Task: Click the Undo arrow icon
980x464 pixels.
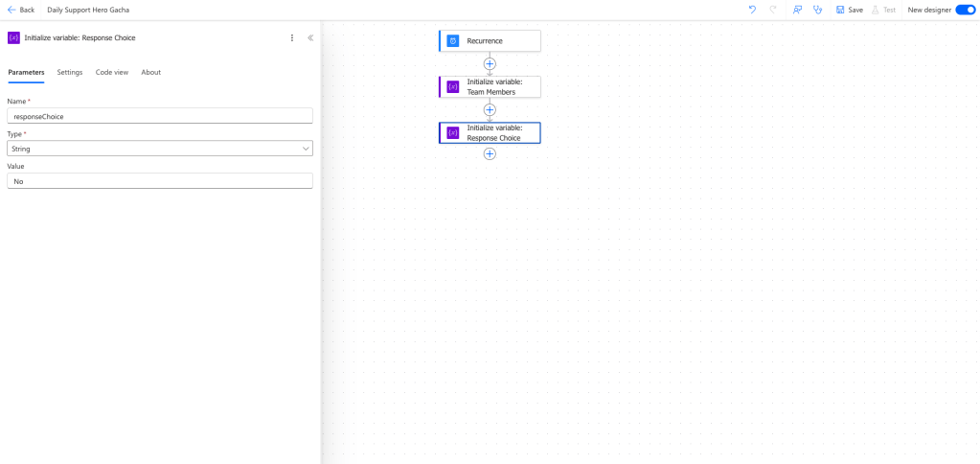Action: pos(752,10)
